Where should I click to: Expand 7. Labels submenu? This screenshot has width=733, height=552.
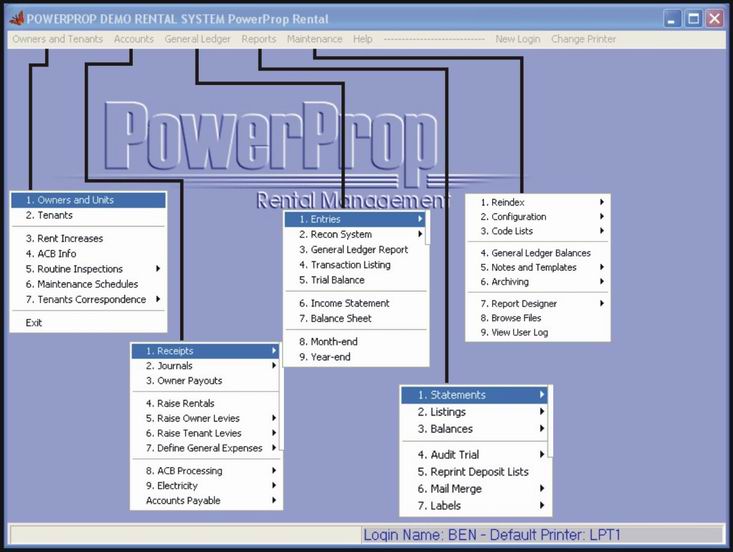(x=474, y=506)
